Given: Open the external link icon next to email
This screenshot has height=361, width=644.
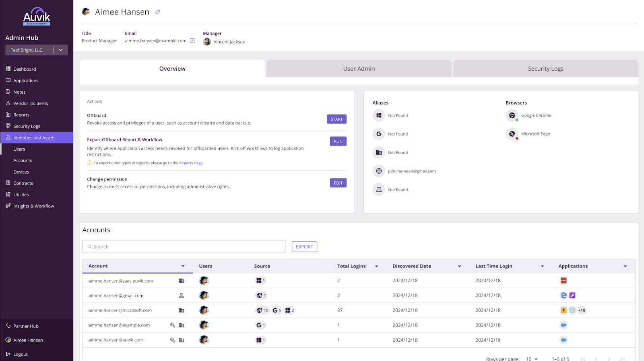Looking at the screenshot, I should 192,41.
